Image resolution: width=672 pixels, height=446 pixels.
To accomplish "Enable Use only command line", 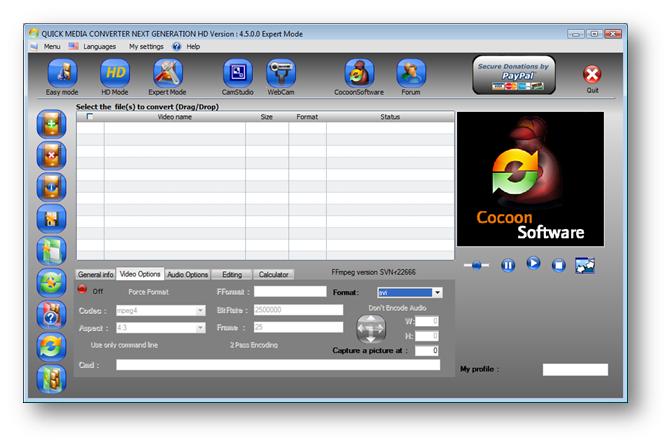I will (x=124, y=345).
